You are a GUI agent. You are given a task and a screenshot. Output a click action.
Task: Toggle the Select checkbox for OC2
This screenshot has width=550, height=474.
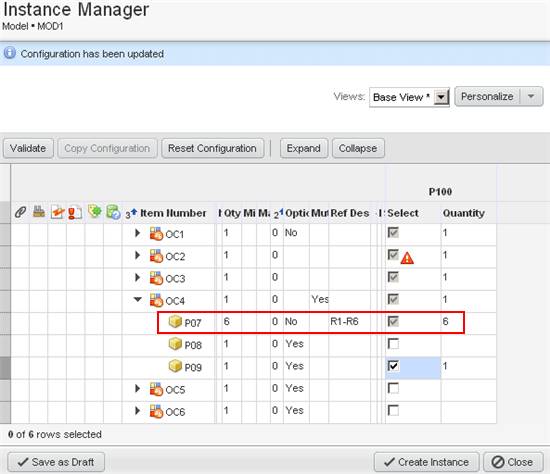coord(393,254)
